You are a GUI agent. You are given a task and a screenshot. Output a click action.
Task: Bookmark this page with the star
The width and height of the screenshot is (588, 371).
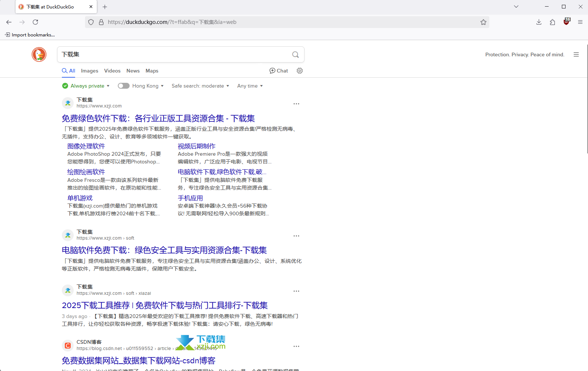click(483, 22)
